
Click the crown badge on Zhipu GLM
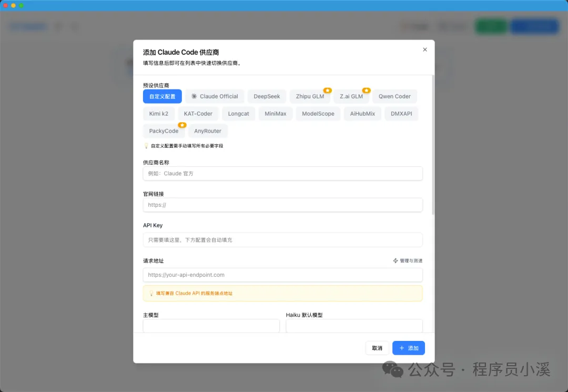327,90
